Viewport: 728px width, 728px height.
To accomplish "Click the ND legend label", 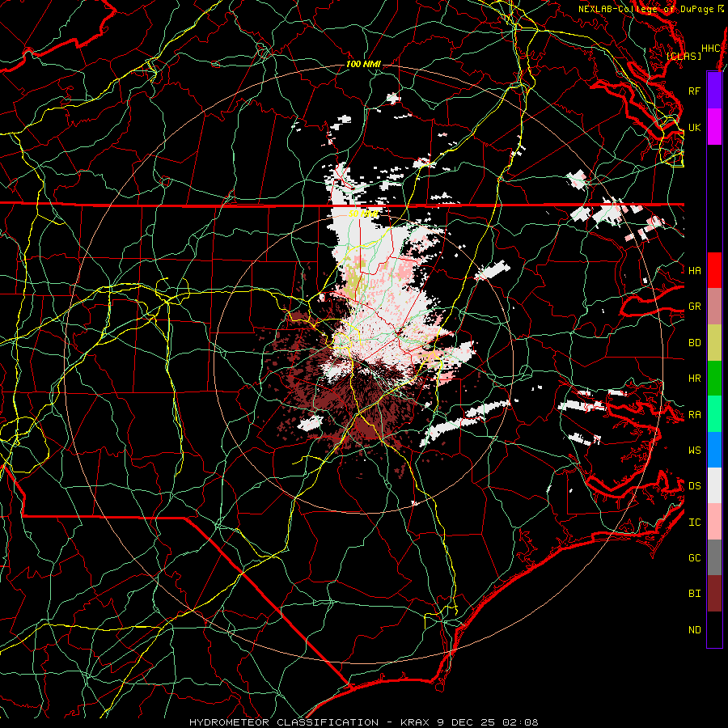I will pyautogui.click(x=695, y=630).
